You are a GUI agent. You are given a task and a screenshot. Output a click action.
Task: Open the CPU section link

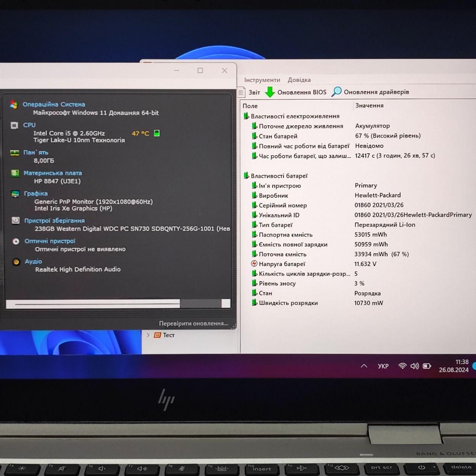click(29, 125)
